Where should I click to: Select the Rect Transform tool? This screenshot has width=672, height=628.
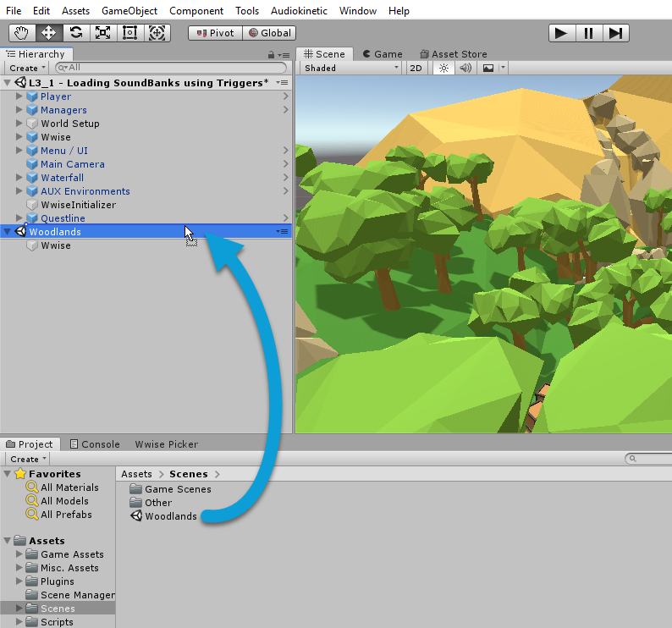tap(129, 33)
